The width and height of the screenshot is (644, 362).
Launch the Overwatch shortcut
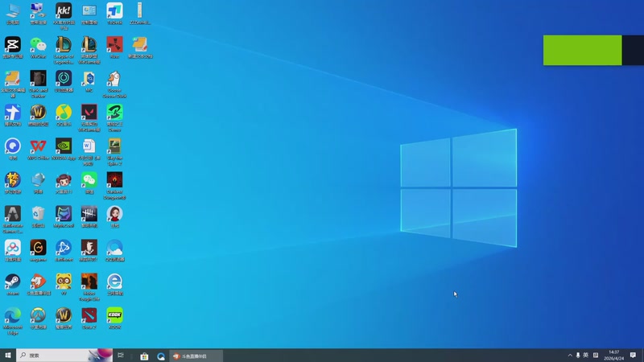coord(38,318)
